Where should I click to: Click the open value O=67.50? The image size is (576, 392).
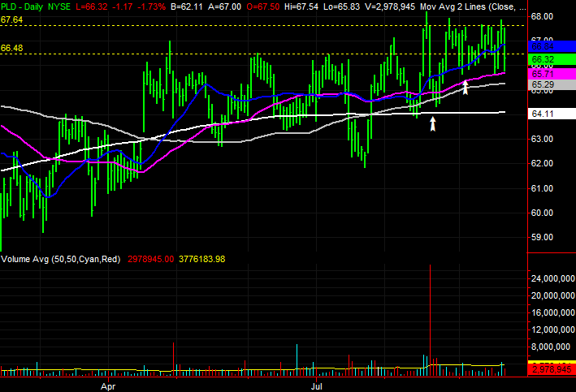pyautogui.click(x=263, y=6)
